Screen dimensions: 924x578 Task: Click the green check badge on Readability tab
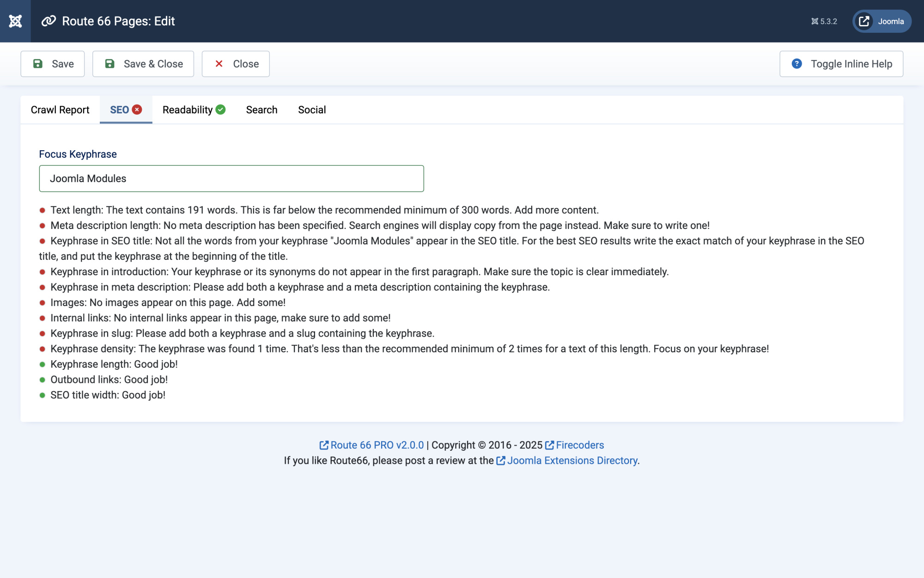click(x=220, y=110)
